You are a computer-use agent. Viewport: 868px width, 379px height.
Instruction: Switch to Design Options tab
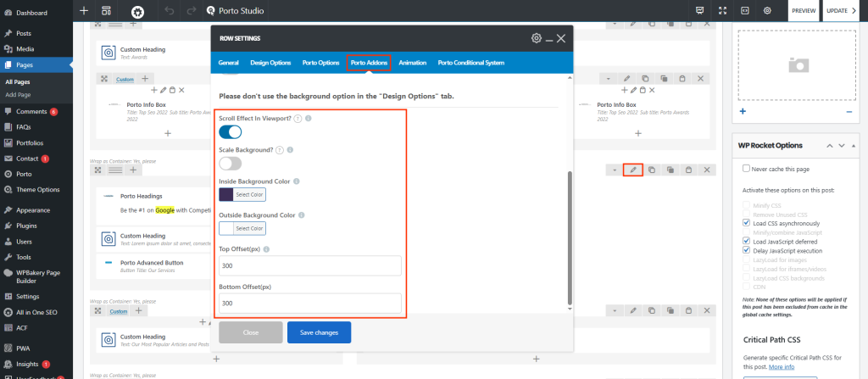270,63
